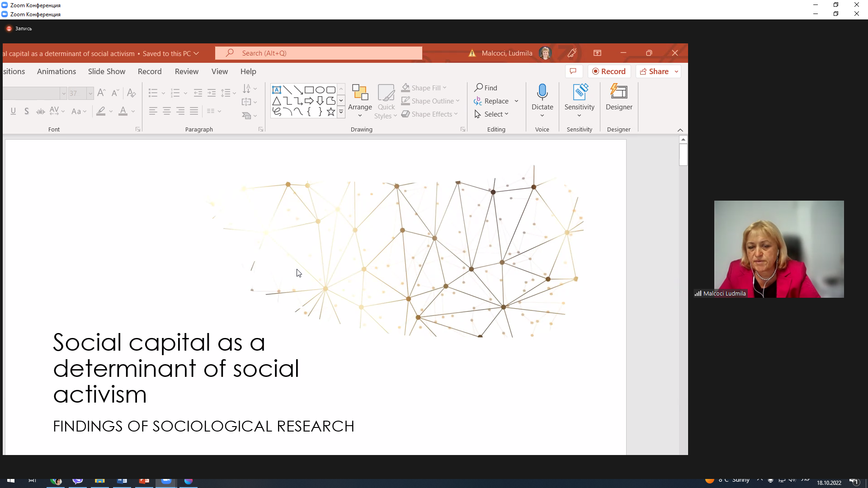
Task: Click the Decrease Font Size icon
Action: [115, 93]
